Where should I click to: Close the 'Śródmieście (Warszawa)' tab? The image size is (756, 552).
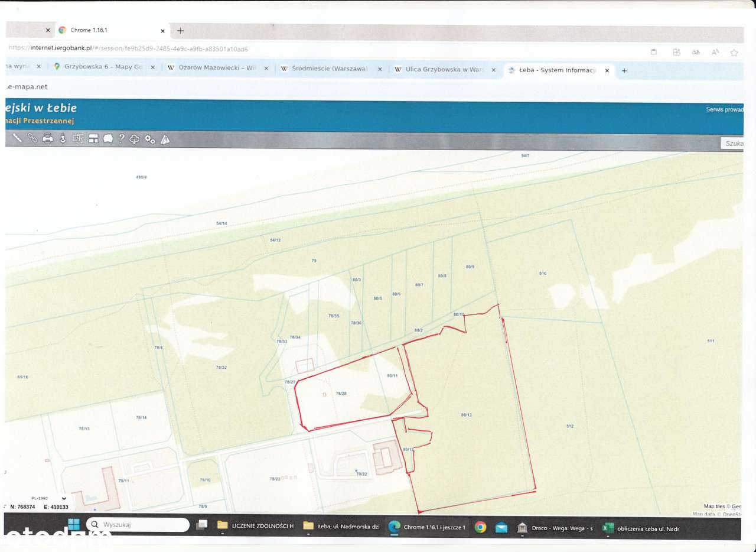tap(380, 69)
